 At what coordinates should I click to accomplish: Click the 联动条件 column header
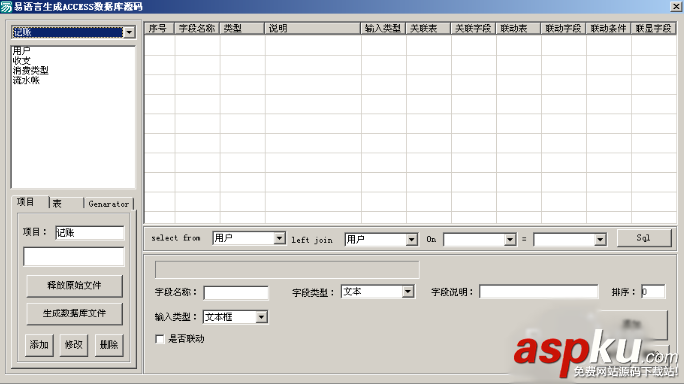[x=609, y=28]
